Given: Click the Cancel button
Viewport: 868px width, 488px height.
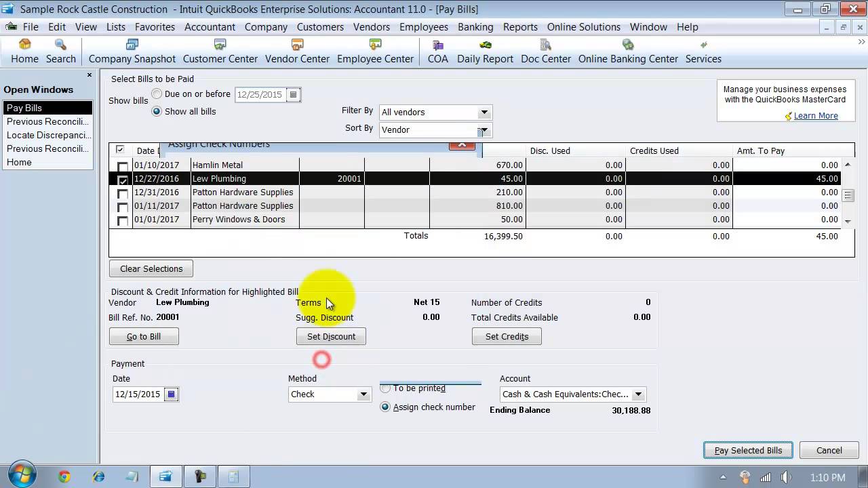Looking at the screenshot, I should tap(829, 450).
